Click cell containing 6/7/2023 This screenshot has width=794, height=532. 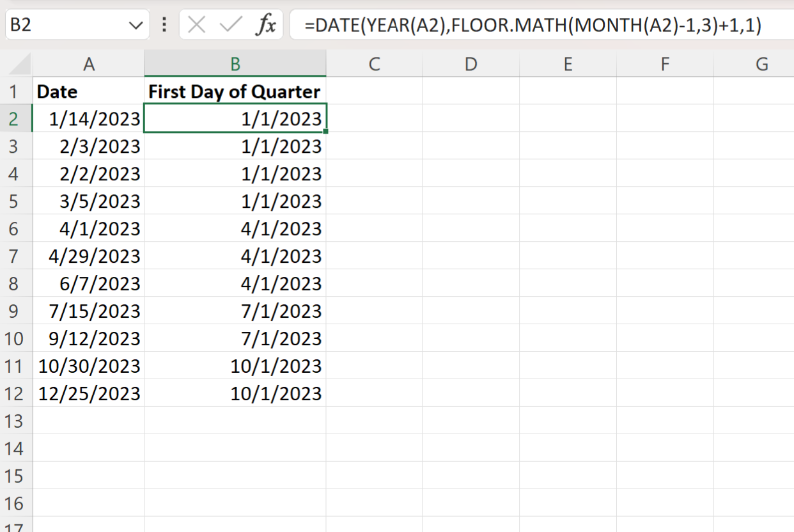point(89,284)
